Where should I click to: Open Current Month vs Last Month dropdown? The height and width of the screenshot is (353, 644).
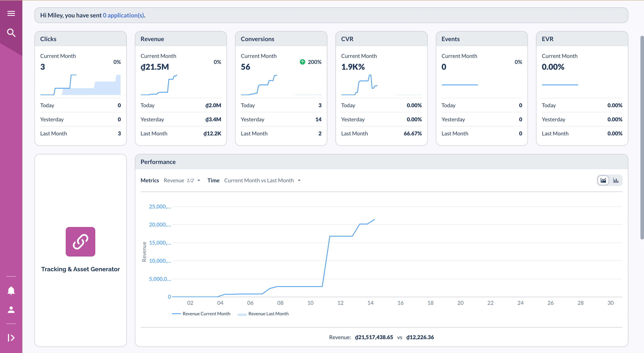[x=259, y=180]
